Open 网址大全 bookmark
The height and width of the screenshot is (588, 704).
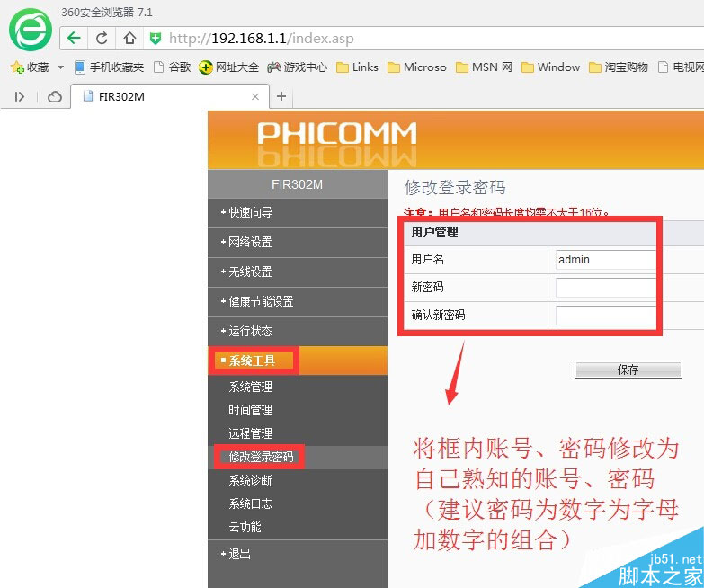229,67
